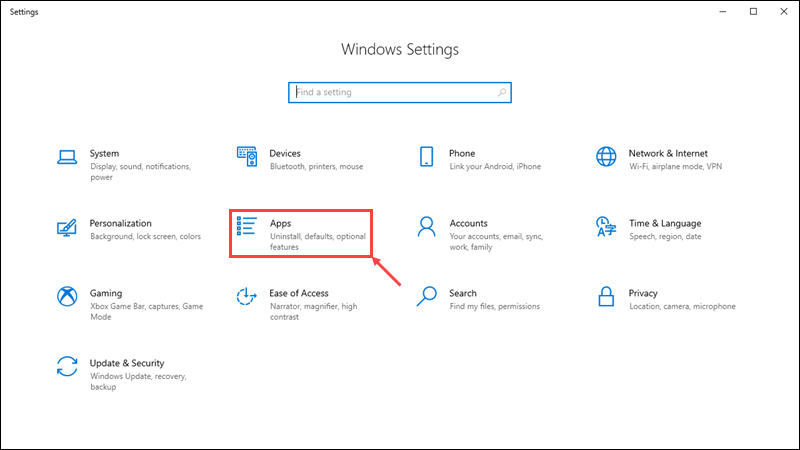Open the Accounts person icon
This screenshot has width=800, height=450.
coord(427,227)
